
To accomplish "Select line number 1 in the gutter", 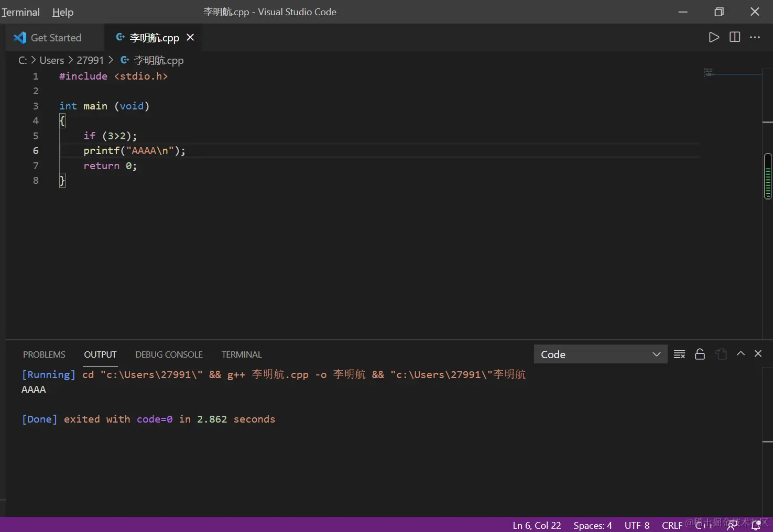I will click(36, 76).
